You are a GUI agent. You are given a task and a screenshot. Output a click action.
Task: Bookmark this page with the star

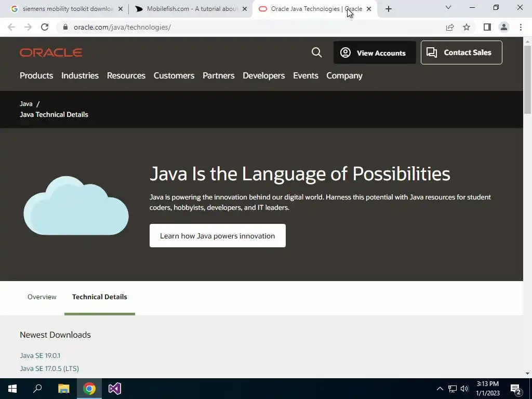(467, 27)
